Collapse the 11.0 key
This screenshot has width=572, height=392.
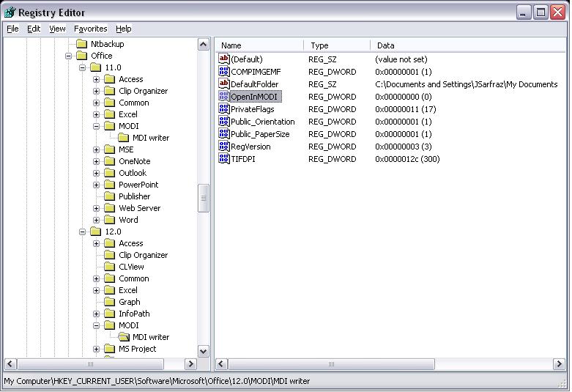pyautogui.click(x=82, y=67)
